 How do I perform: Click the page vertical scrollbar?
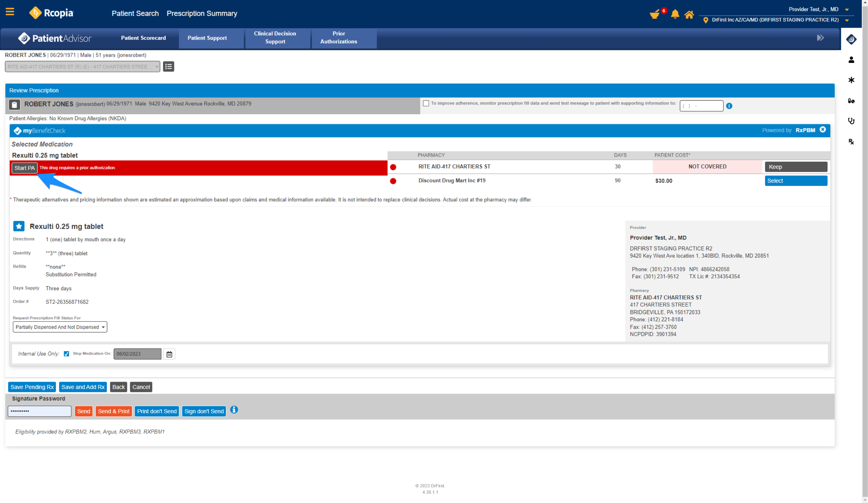[865, 252]
